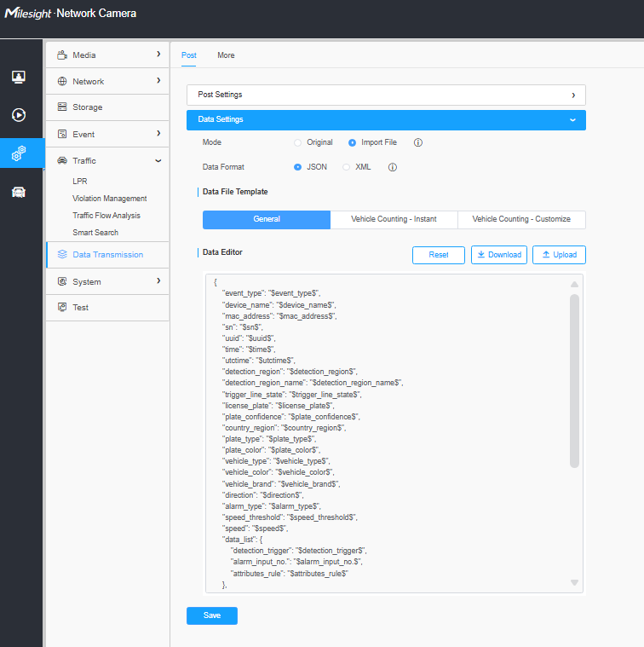Choose XML data format

pyautogui.click(x=347, y=167)
